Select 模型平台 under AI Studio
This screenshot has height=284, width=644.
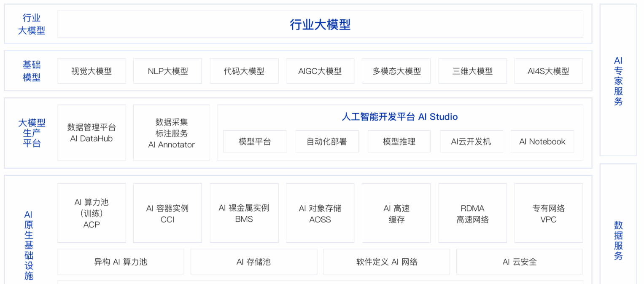pos(255,141)
